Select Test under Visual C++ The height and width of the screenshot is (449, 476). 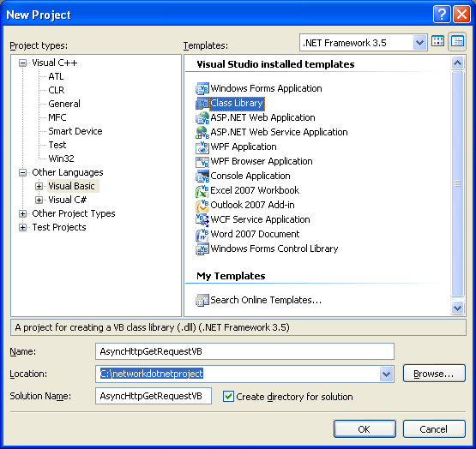57,145
